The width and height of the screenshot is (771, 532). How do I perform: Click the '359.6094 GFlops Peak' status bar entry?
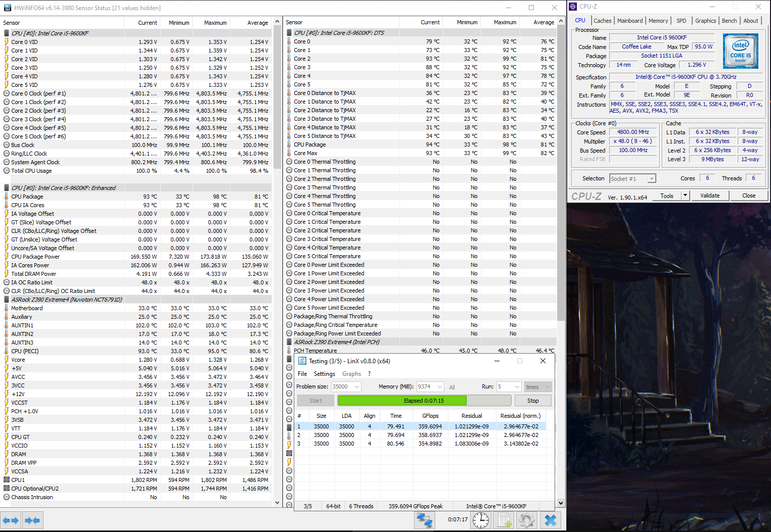415,506
